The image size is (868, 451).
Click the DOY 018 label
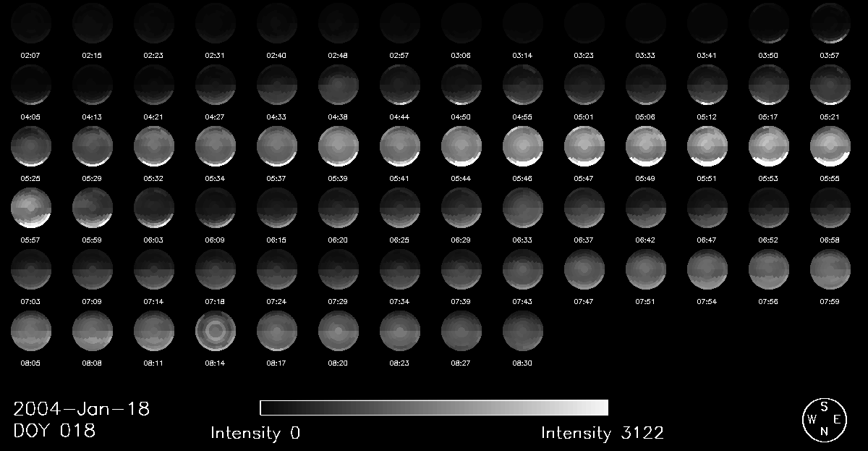click(54, 431)
